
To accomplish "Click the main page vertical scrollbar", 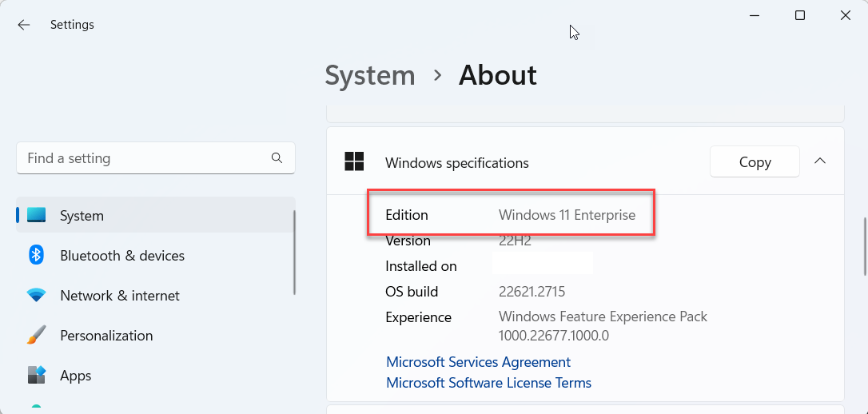I will (865, 246).
